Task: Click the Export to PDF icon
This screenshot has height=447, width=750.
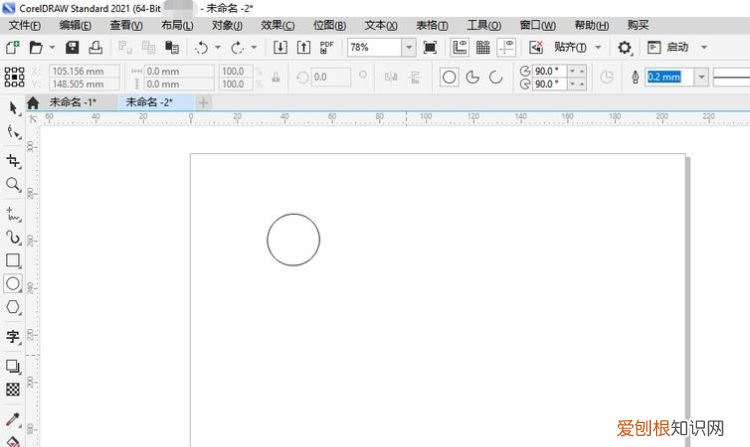Action: [326, 47]
